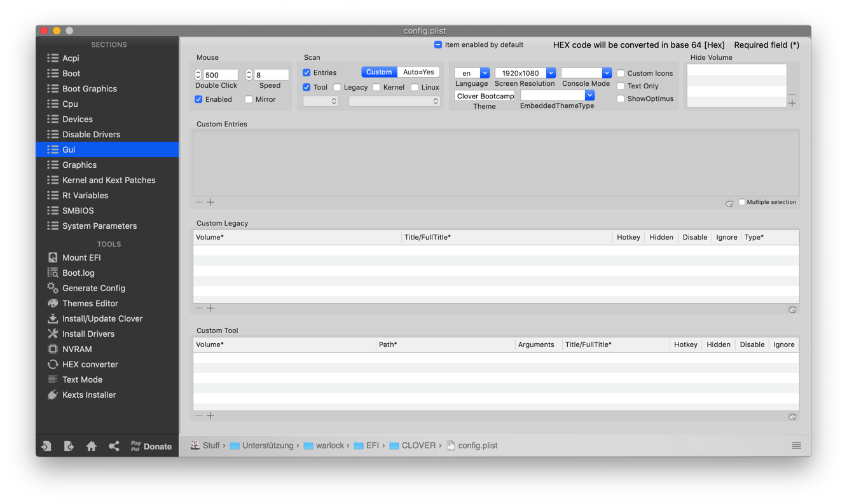847x504 pixels.
Task: Add a new Custom Tool row
Action: point(210,416)
